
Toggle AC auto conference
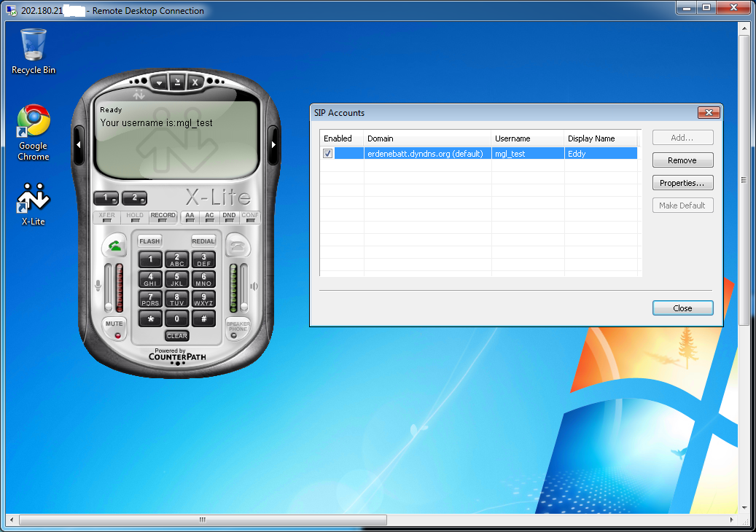click(x=209, y=217)
